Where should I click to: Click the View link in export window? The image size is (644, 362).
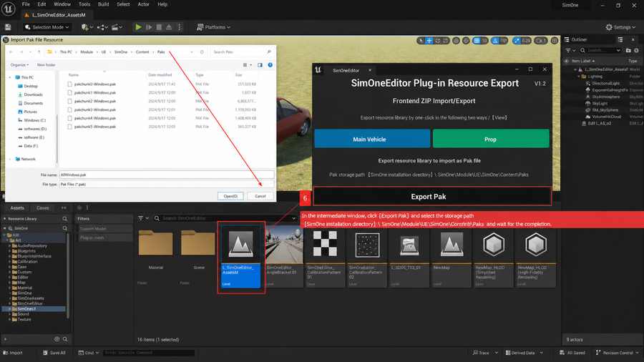tap(500, 117)
